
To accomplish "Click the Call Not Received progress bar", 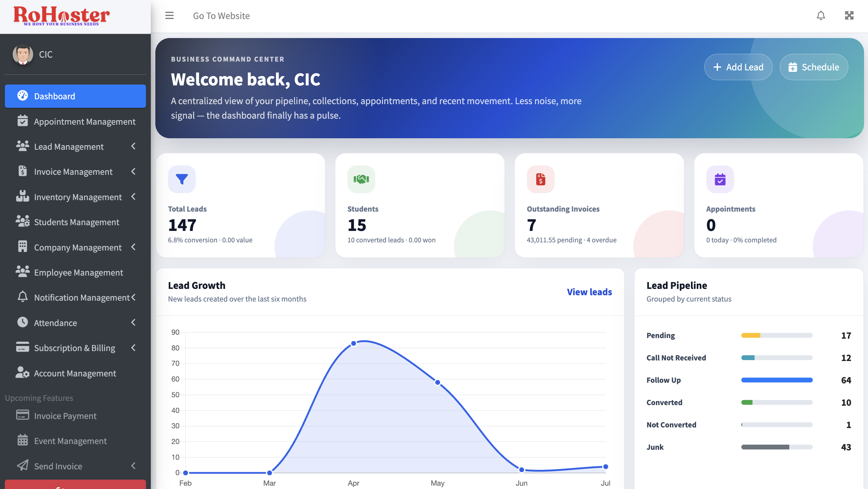I will tap(777, 357).
